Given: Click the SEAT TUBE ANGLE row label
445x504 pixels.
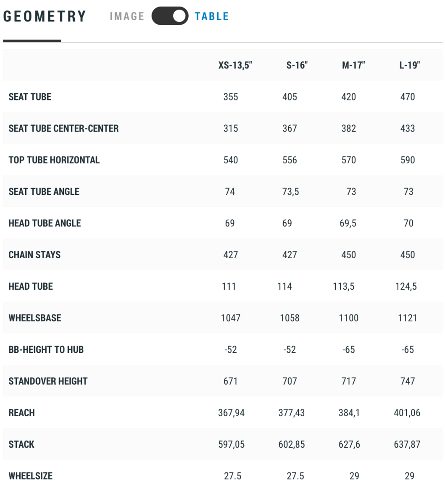Looking at the screenshot, I should [44, 192].
